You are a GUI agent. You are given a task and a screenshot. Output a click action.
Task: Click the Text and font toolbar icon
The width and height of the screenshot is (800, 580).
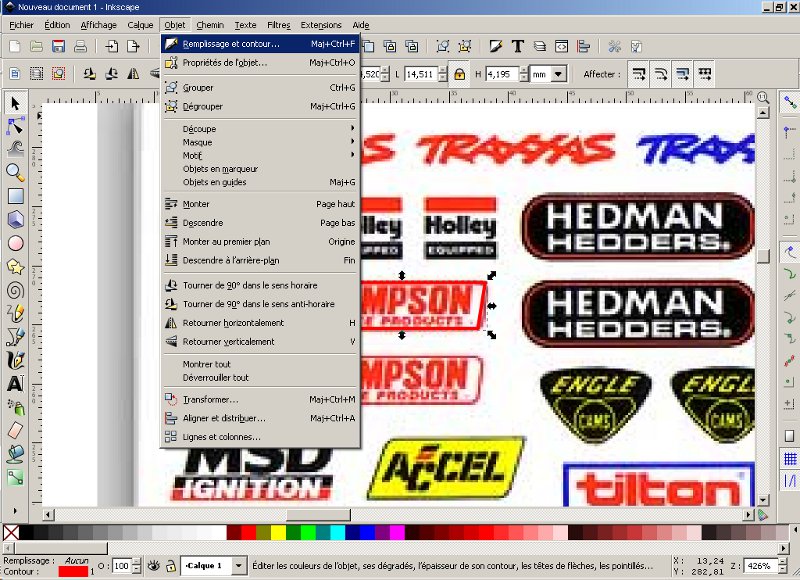(518, 46)
